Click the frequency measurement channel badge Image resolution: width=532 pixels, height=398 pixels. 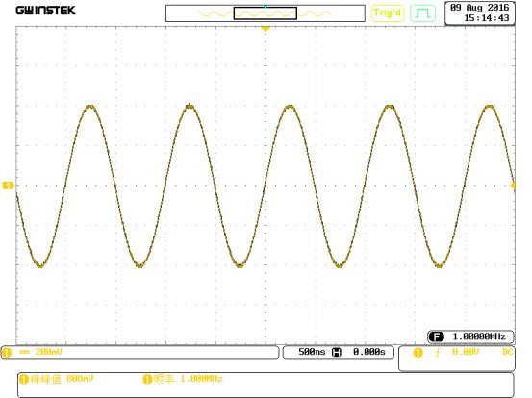147,379
